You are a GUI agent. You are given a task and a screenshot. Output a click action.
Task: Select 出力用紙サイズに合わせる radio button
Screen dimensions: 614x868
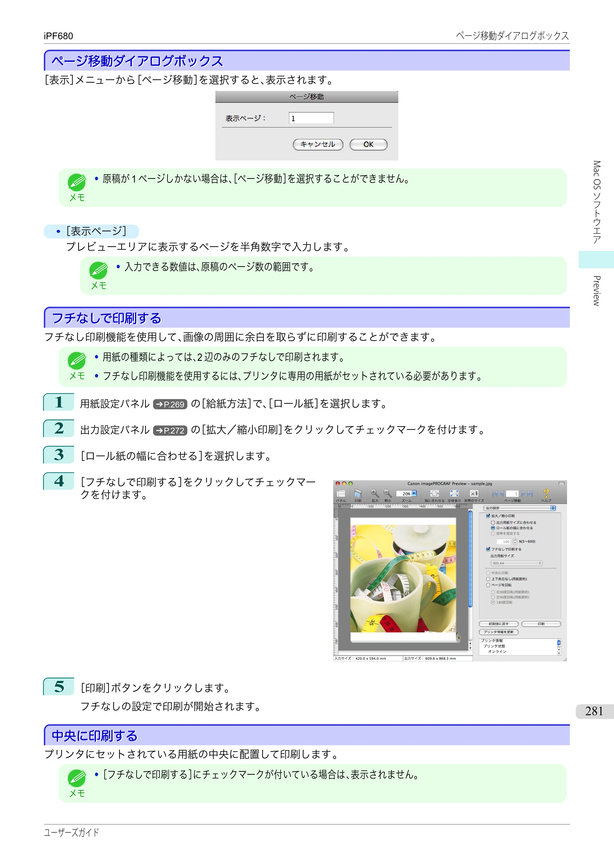tap(493, 523)
